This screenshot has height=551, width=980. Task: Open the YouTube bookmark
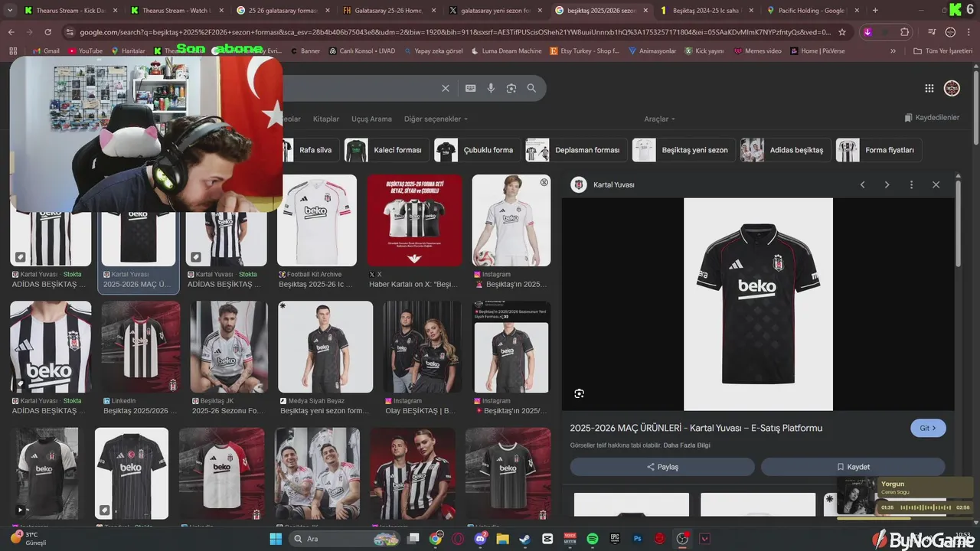point(85,51)
